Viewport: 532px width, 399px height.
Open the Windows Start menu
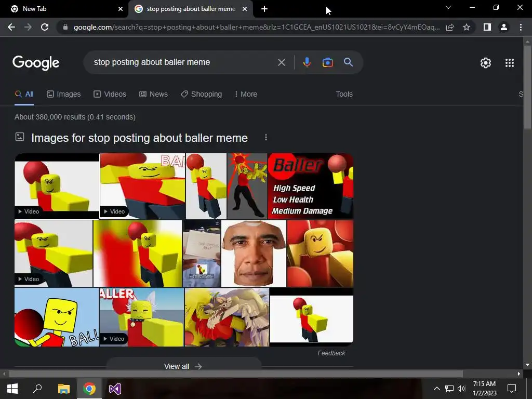pos(12,389)
